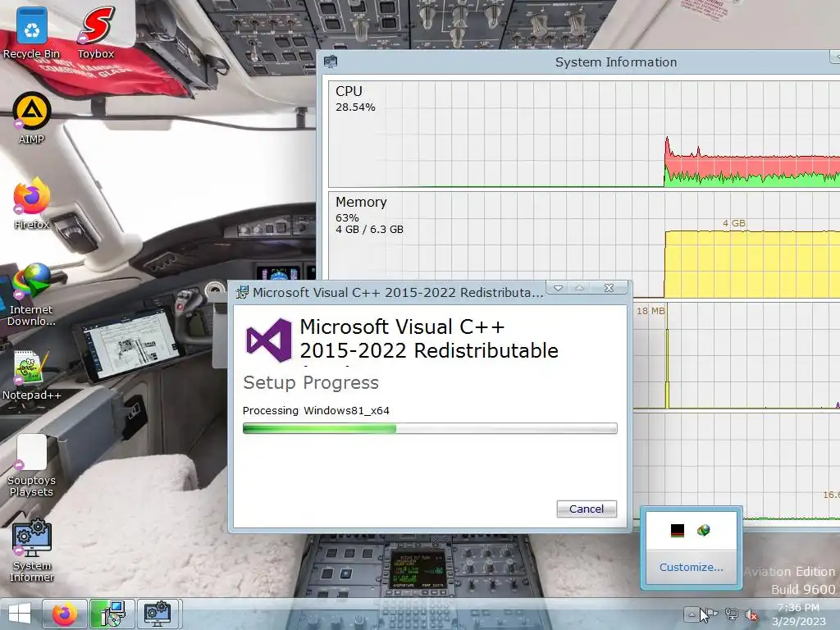The width and height of the screenshot is (840, 630).
Task: Open the Internet Download Manager desktop shortcut
Action: click(x=32, y=294)
